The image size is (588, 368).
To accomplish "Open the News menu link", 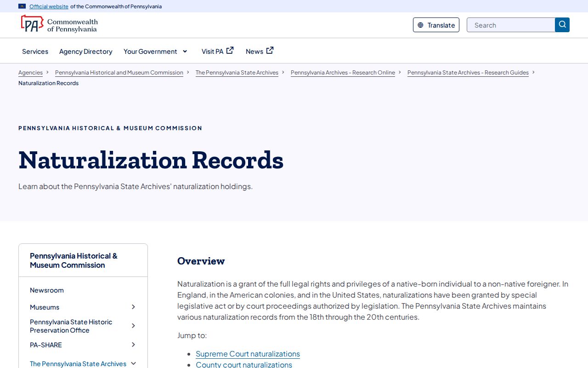I will click(254, 52).
